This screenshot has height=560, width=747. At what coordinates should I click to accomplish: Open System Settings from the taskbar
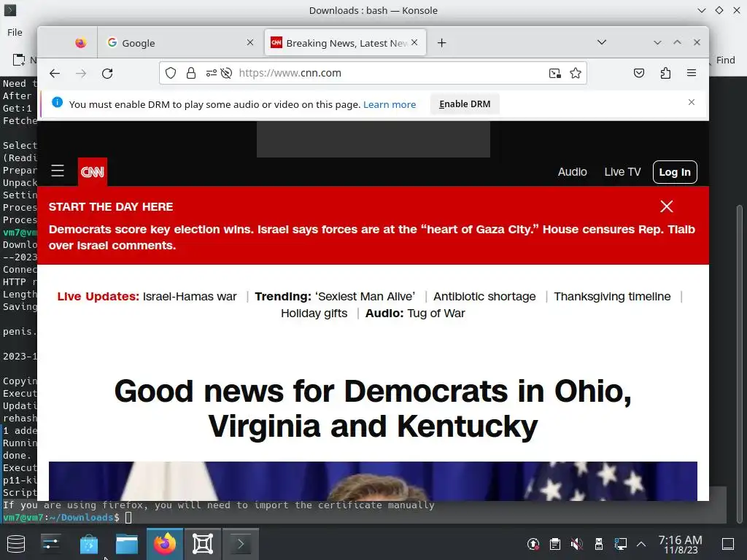(x=50, y=544)
